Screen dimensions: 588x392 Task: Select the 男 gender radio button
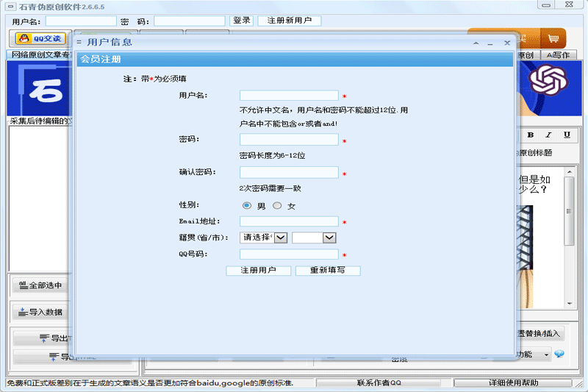247,206
